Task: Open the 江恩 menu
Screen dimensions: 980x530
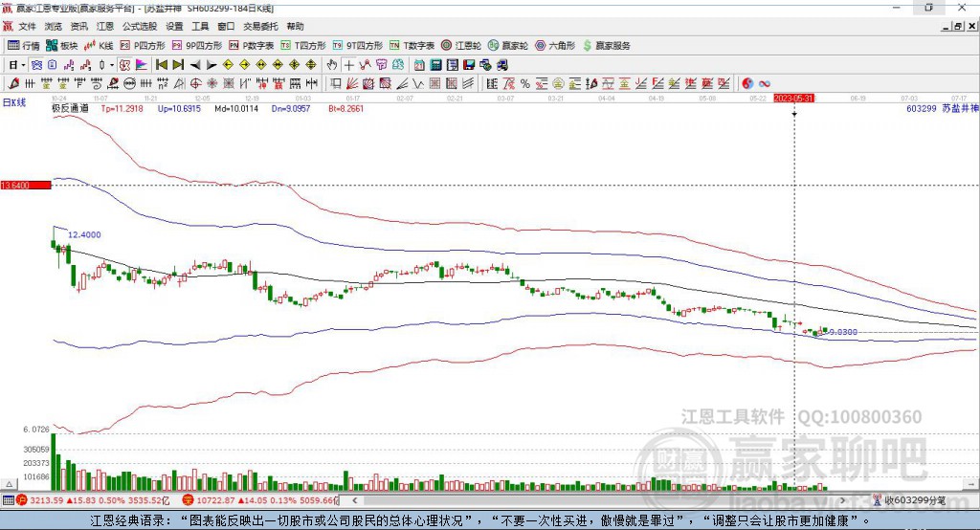Action: pyautogui.click(x=105, y=26)
